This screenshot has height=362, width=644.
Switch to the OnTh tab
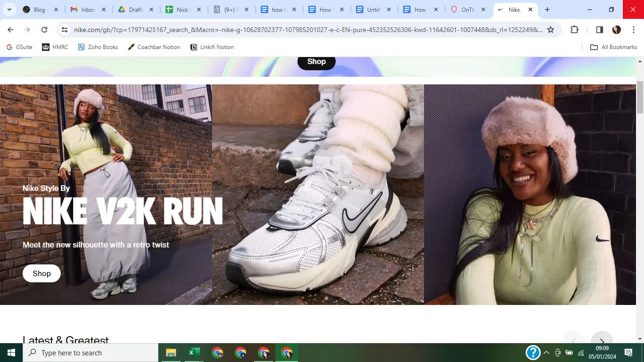click(x=468, y=9)
